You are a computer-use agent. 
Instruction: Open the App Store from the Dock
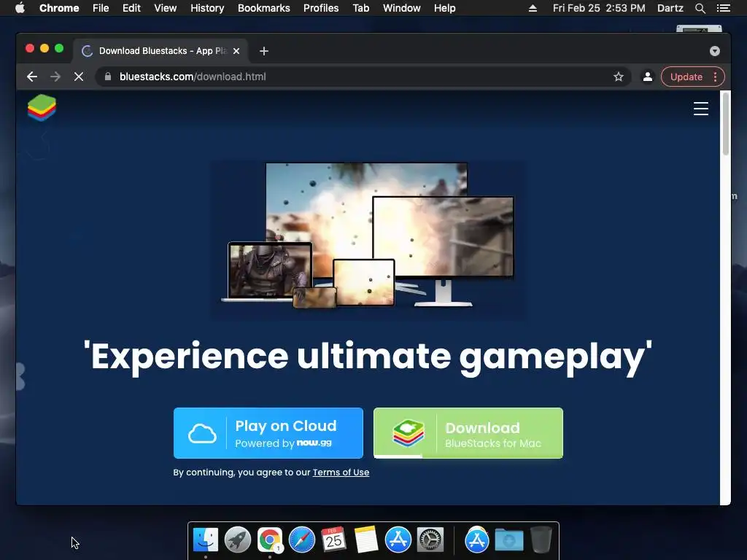[398, 540]
